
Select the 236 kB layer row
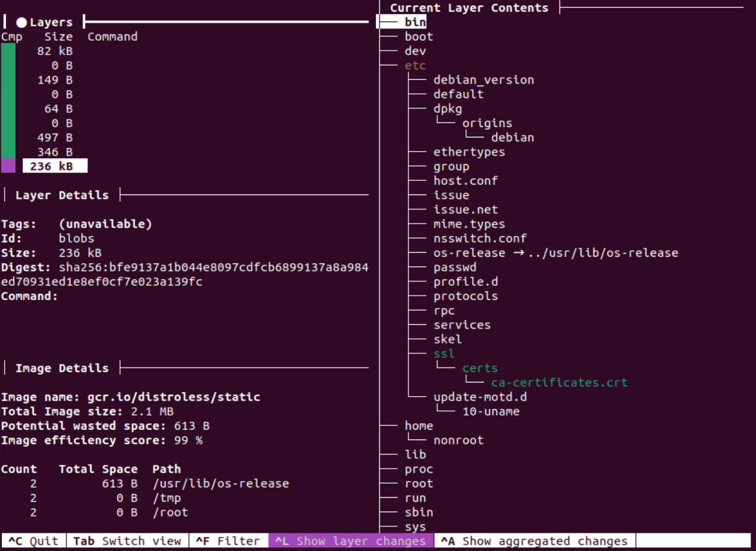pyautogui.click(x=54, y=167)
